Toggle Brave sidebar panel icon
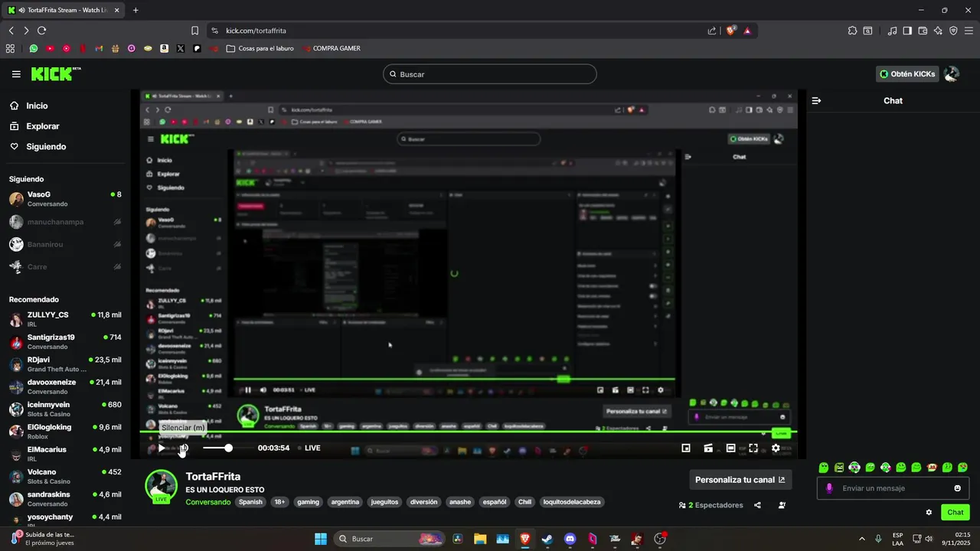The height and width of the screenshot is (551, 980). [907, 31]
